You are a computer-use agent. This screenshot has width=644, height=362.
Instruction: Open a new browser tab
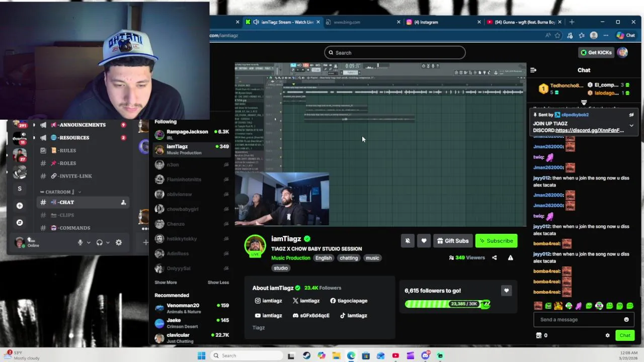(x=572, y=22)
